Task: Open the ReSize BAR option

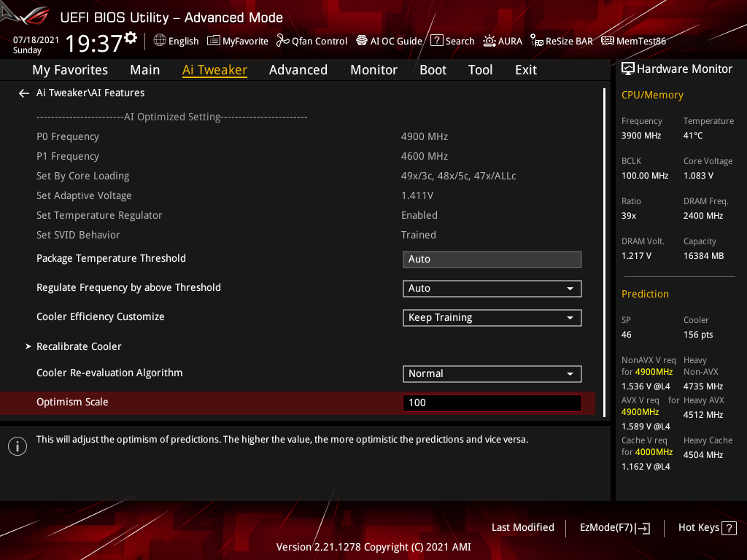Action: pos(562,41)
